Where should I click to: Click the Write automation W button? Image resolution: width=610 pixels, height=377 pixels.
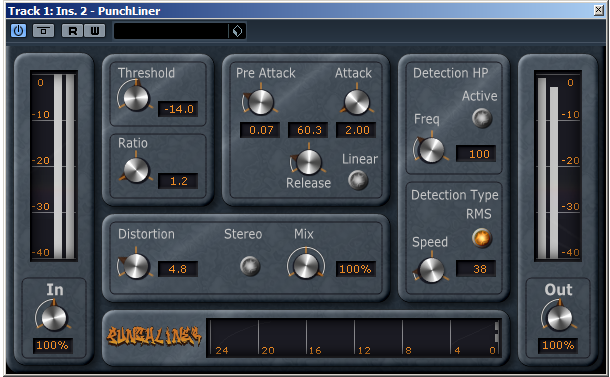point(95,31)
